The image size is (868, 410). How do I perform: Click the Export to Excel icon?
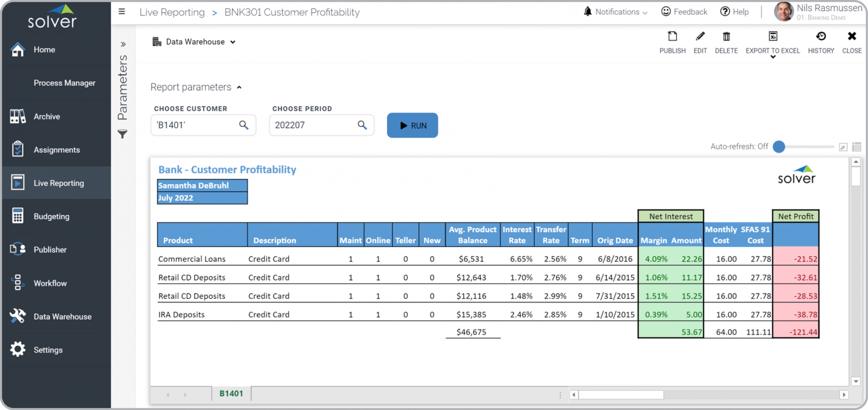(x=772, y=37)
